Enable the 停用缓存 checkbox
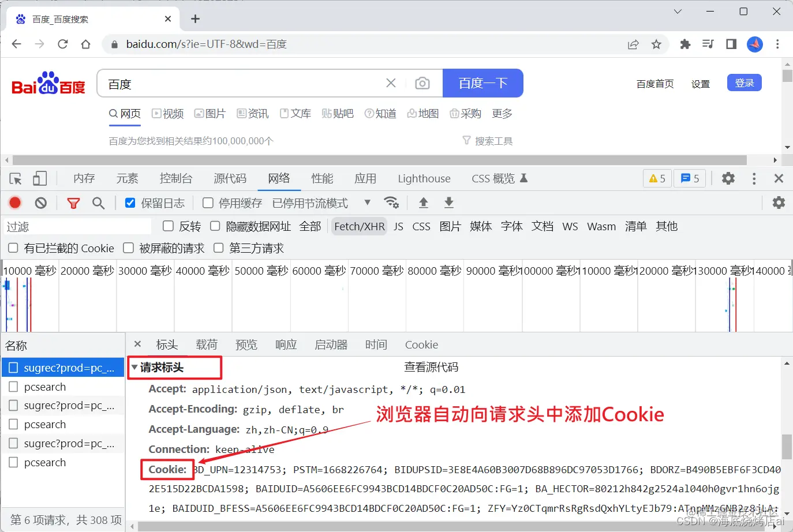 [x=208, y=203]
